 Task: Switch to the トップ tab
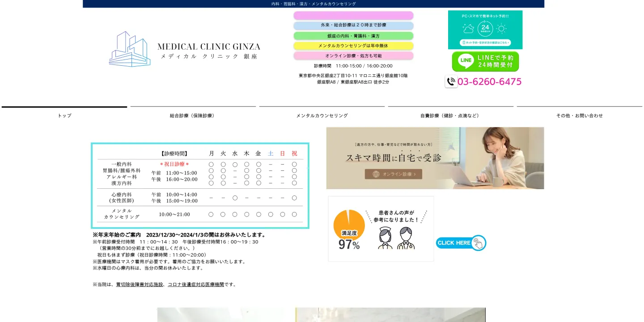[64, 115]
